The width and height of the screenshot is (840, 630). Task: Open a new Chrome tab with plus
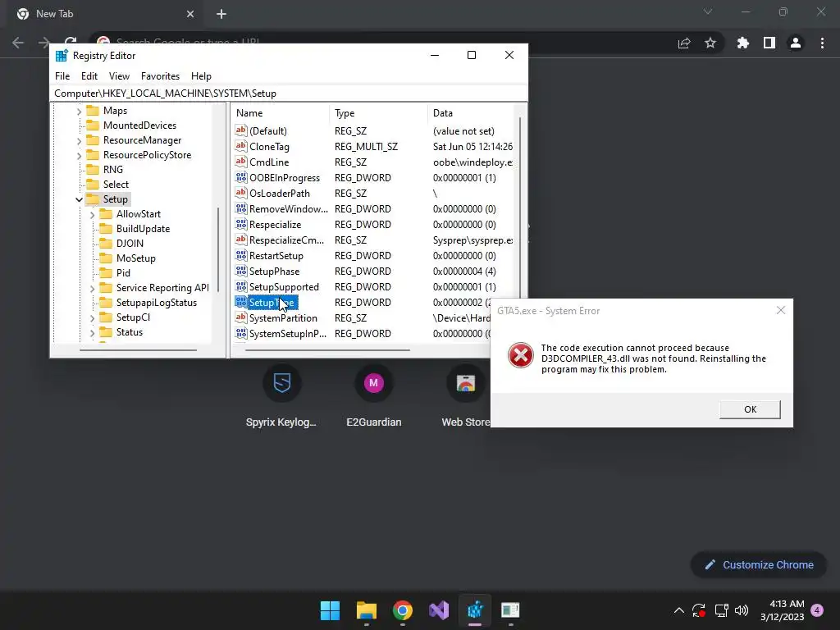pos(221,14)
